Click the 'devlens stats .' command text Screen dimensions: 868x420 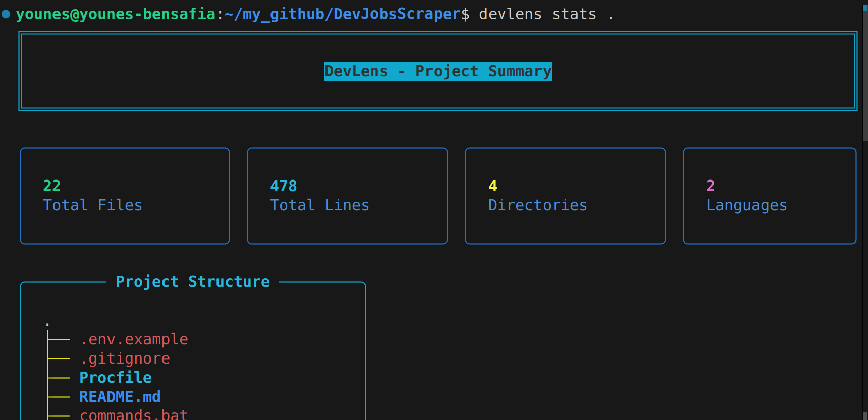pyautogui.click(x=546, y=14)
